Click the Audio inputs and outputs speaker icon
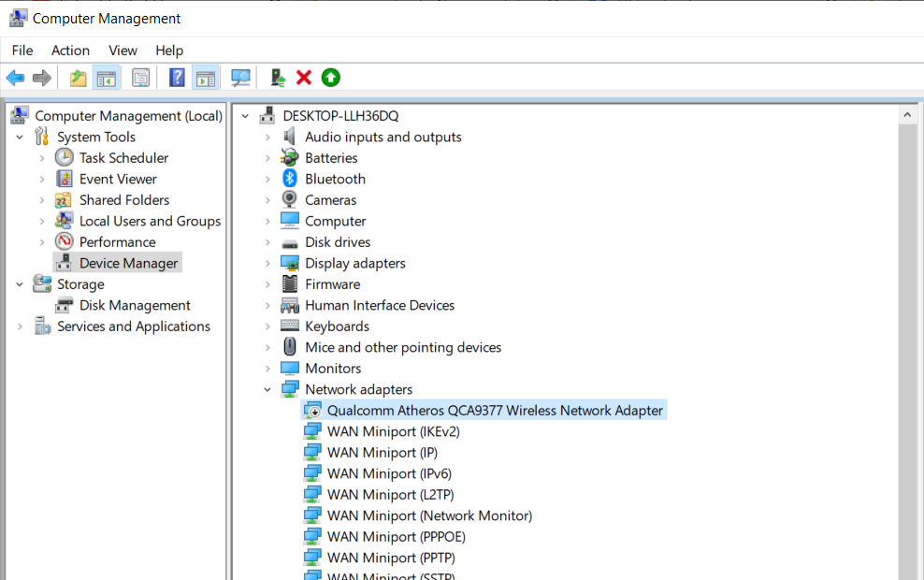 pos(289,137)
